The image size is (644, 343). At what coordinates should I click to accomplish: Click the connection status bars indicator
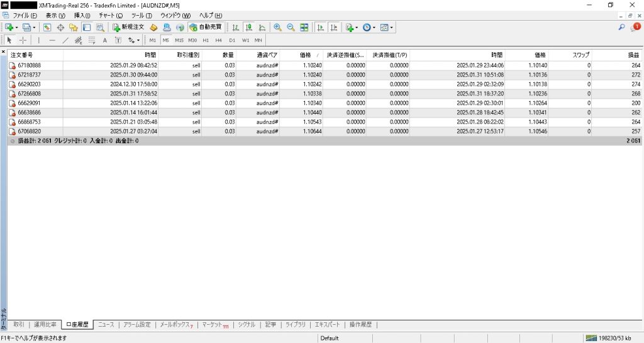[592, 338]
